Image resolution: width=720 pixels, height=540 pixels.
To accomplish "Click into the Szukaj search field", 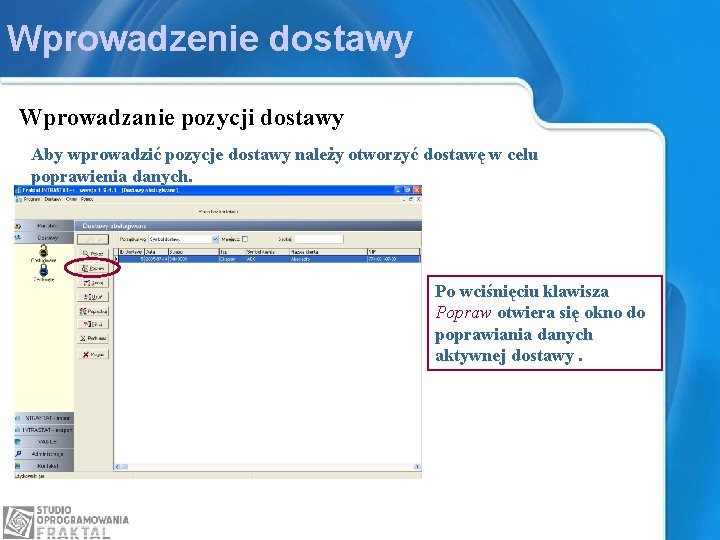I will [x=319, y=239].
